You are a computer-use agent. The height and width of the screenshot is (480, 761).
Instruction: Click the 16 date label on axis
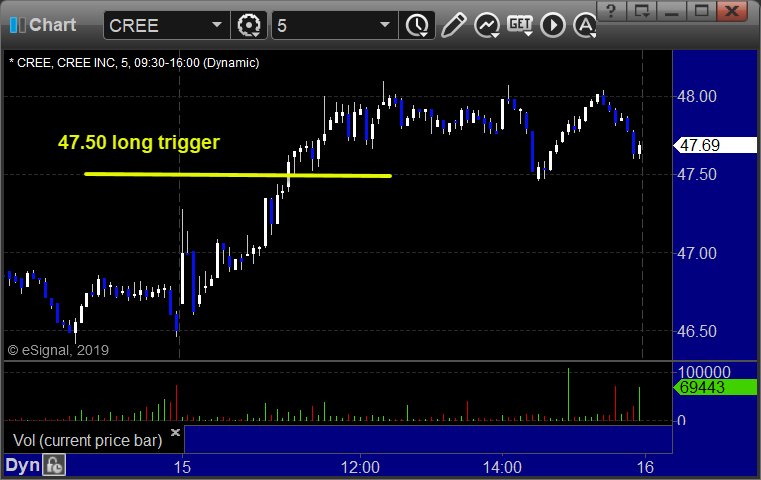(x=645, y=467)
